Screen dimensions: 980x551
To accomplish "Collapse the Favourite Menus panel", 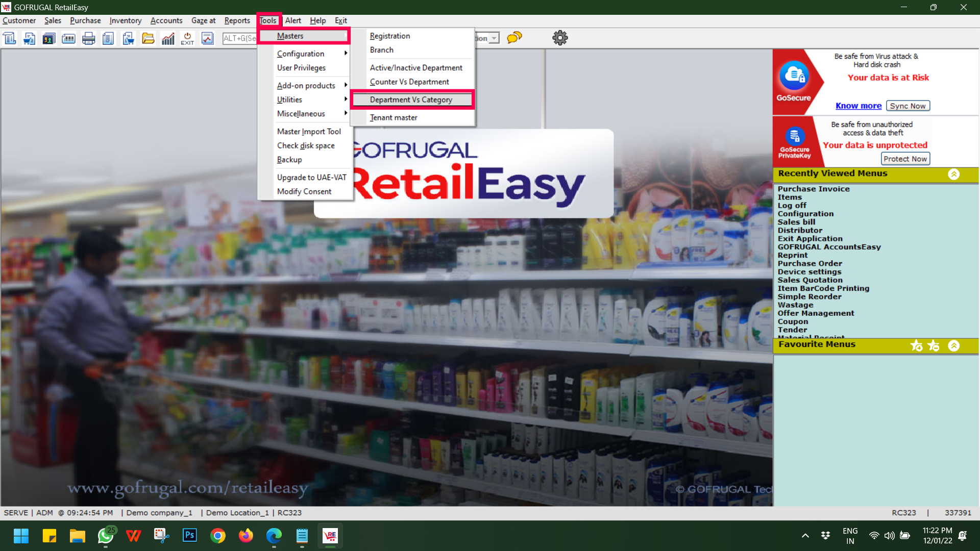I will coord(953,346).
